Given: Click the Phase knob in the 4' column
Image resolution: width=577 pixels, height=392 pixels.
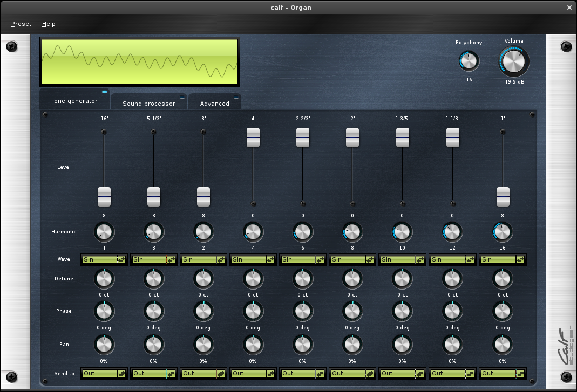Looking at the screenshot, I should click(x=253, y=312).
